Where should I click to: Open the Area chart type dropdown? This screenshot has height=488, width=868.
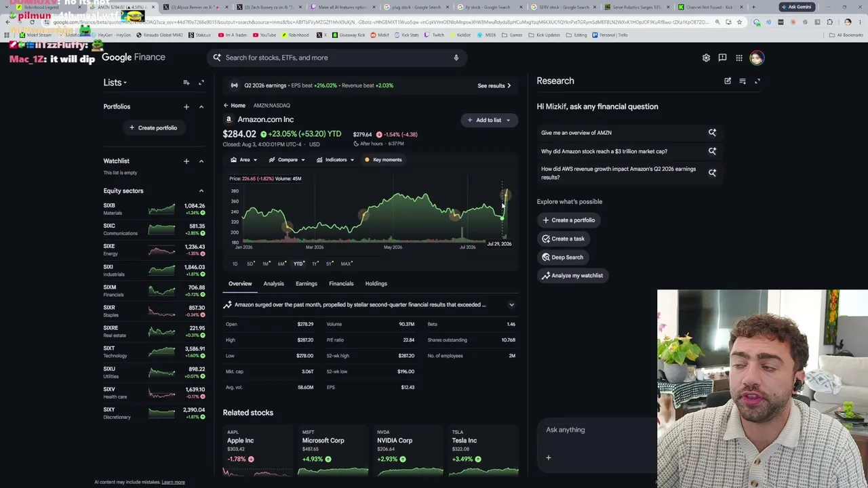[243, 160]
